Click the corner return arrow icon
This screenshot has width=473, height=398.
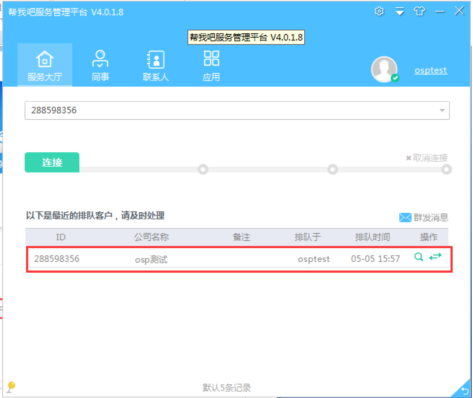tap(464, 391)
